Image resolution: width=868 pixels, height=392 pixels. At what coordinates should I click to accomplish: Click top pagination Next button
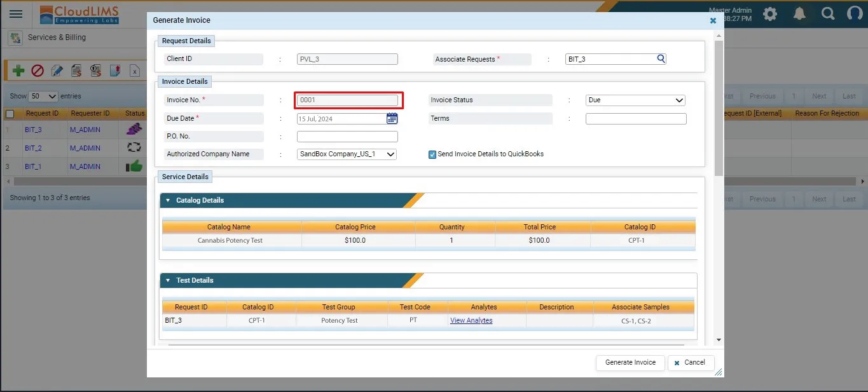point(819,97)
